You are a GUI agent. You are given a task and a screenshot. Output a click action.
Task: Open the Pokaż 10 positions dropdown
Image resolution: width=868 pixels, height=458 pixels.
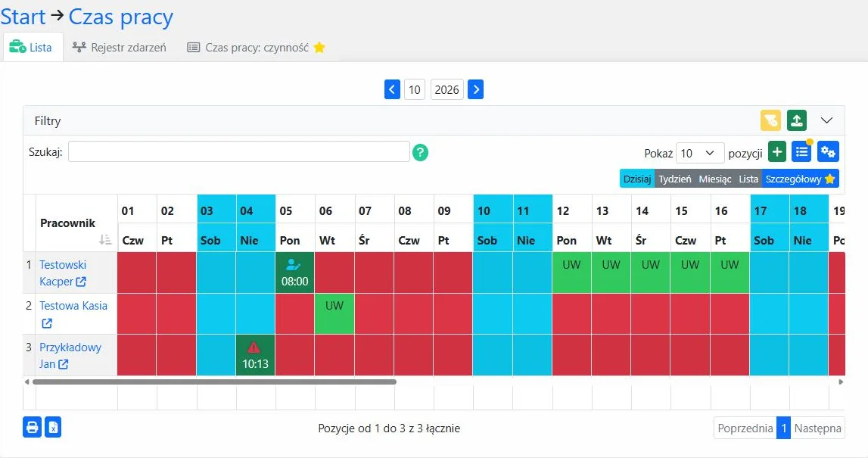pos(700,153)
